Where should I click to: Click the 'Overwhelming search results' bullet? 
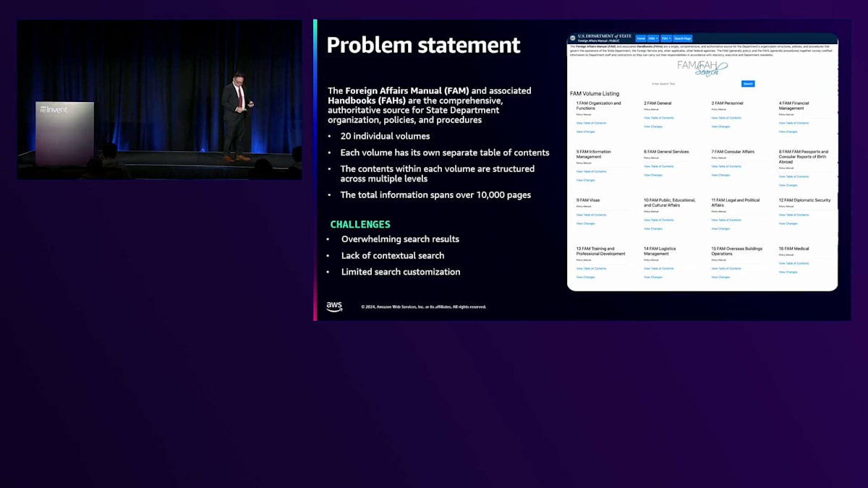400,239
